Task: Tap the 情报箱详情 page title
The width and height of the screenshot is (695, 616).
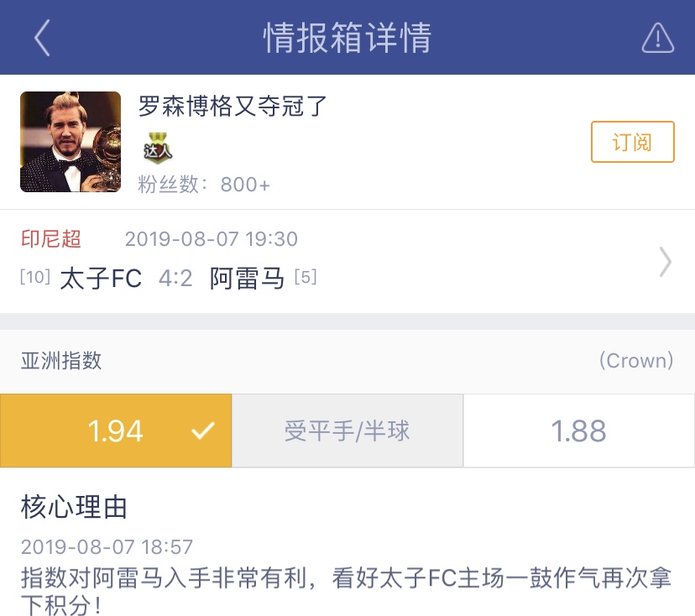Action: coord(347,38)
